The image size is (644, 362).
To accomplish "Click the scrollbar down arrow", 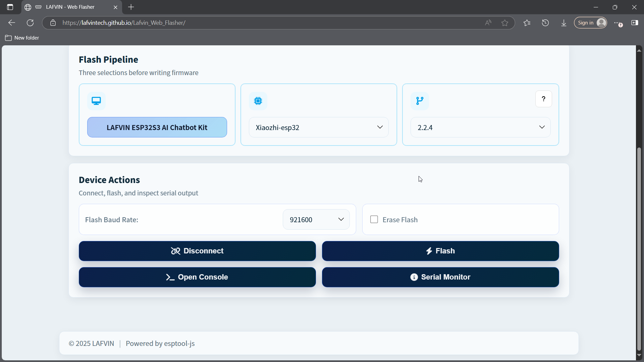I will (639, 355).
